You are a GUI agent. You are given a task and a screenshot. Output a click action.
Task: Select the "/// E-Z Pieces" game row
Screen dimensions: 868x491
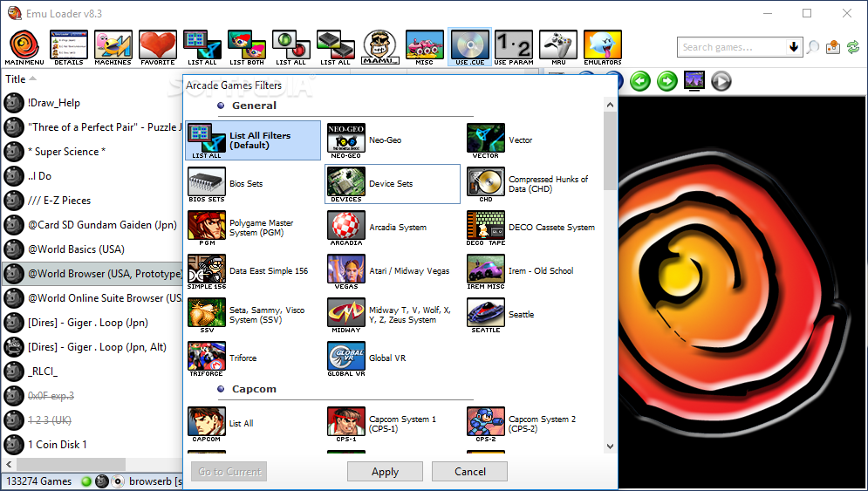[x=92, y=201]
